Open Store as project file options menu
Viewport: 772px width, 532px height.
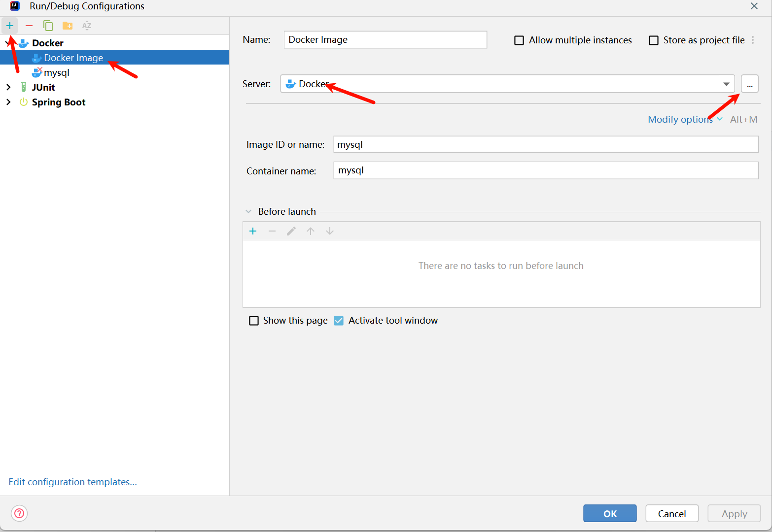click(753, 40)
